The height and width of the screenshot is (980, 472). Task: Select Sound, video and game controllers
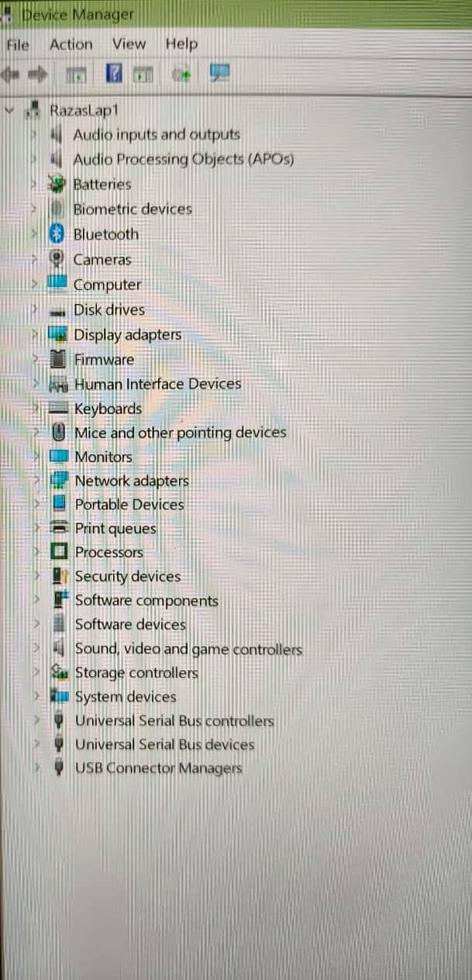click(188, 649)
